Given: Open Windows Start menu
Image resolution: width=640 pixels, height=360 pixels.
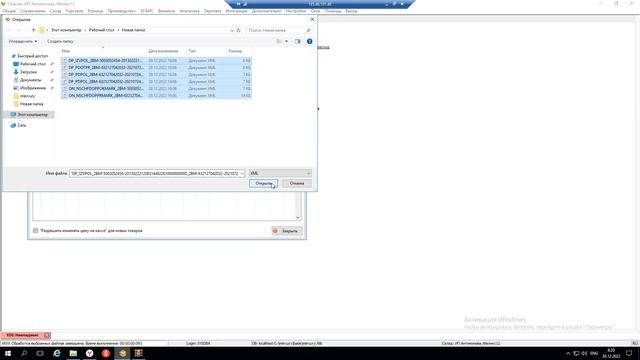Looking at the screenshot, I should [x=8, y=353].
